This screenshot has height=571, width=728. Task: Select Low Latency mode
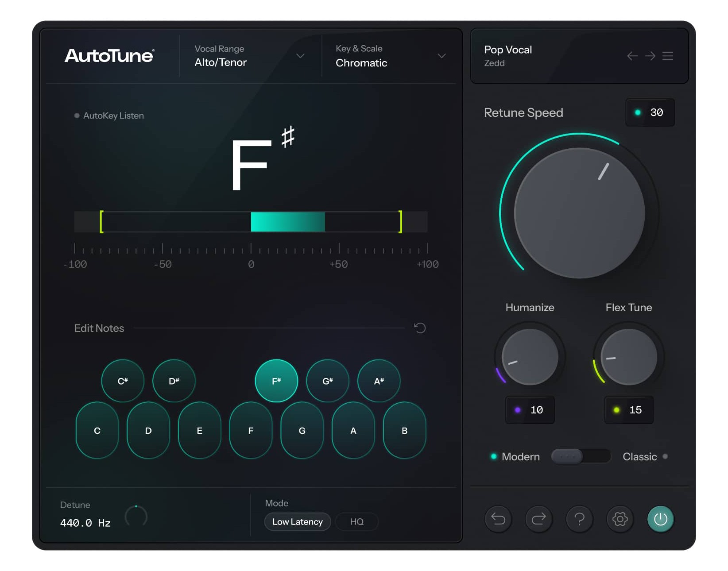pyautogui.click(x=298, y=521)
